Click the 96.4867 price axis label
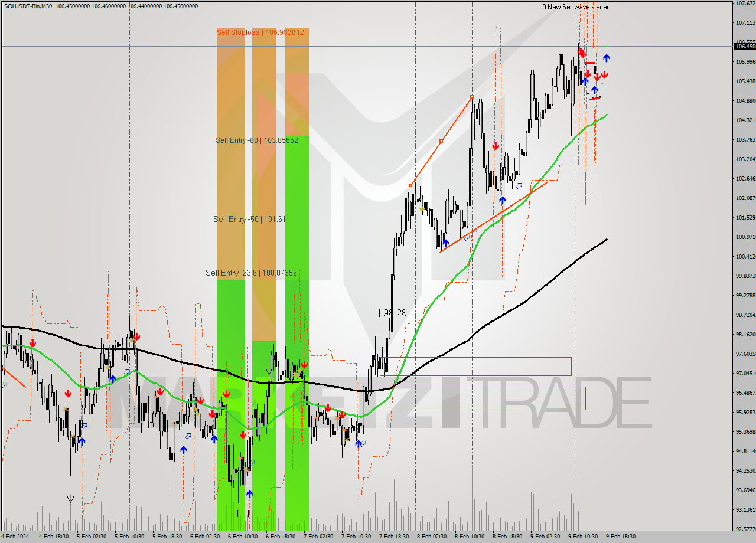 745,393
